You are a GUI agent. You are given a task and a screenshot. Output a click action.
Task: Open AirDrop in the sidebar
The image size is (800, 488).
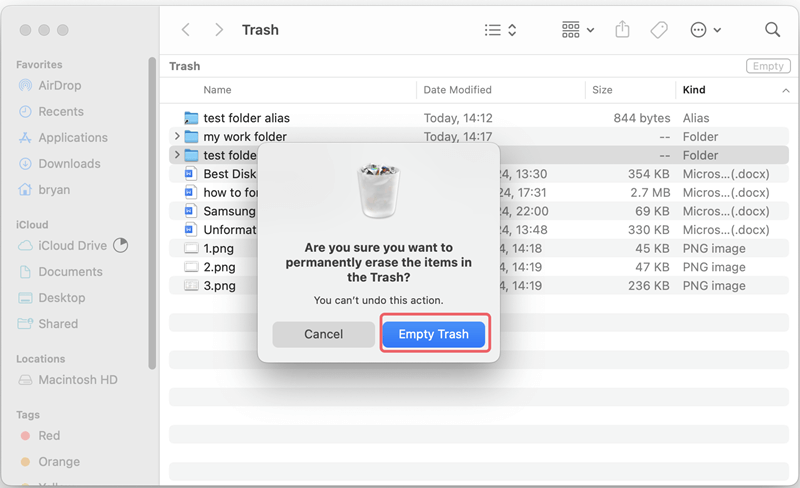[49, 85]
